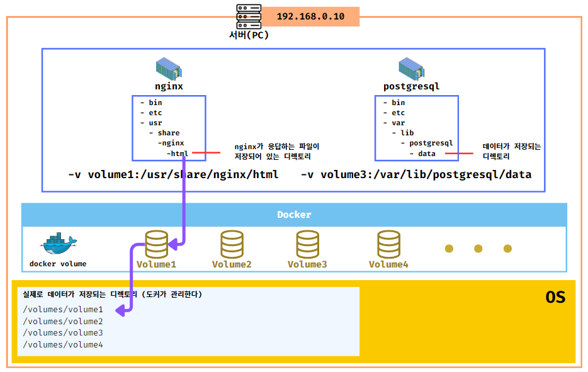Click the Docker header bar title

pyautogui.click(x=294, y=215)
